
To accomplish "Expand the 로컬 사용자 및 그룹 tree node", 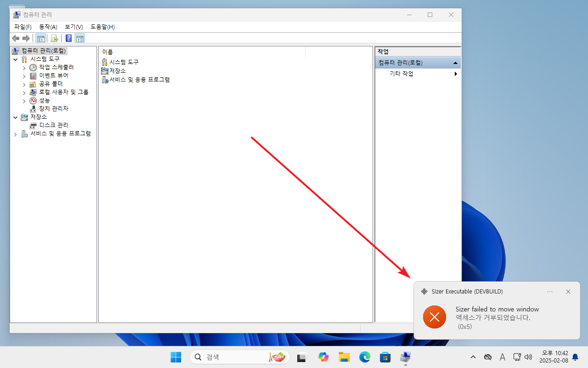I will click(x=24, y=92).
